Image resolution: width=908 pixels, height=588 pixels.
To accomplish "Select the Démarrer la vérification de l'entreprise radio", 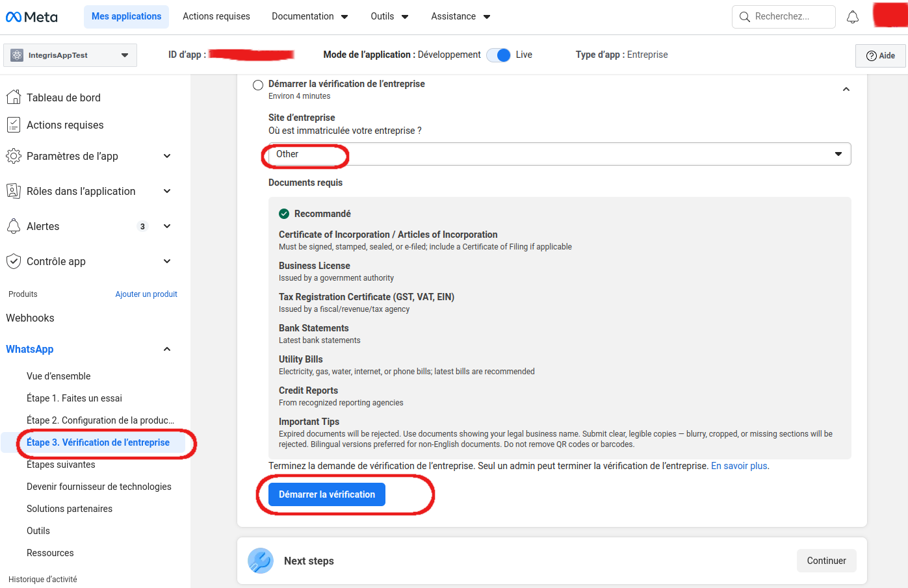I will tap(258, 85).
